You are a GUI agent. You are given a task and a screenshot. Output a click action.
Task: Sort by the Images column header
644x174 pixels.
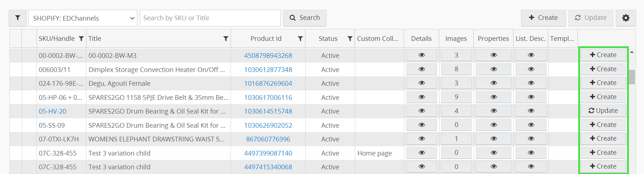tap(456, 39)
